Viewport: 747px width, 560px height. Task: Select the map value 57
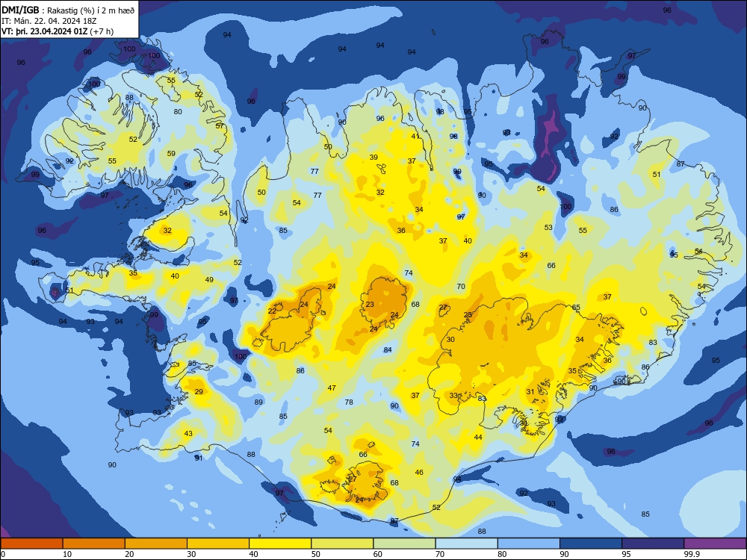(220, 126)
